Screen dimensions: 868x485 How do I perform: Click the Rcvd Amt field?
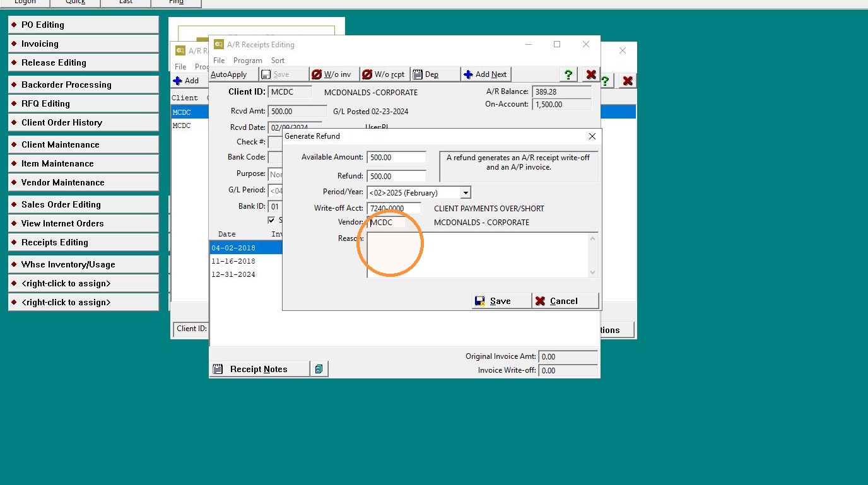point(296,111)
